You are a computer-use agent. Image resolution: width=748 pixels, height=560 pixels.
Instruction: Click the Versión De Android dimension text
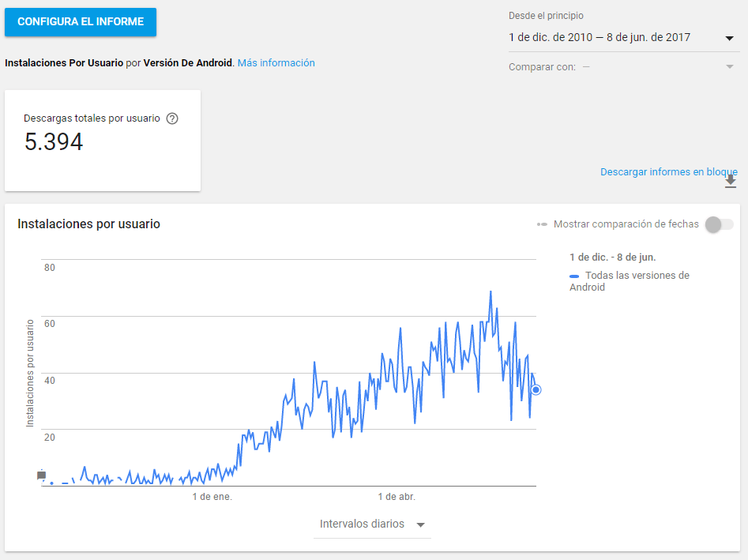[188, 63]
